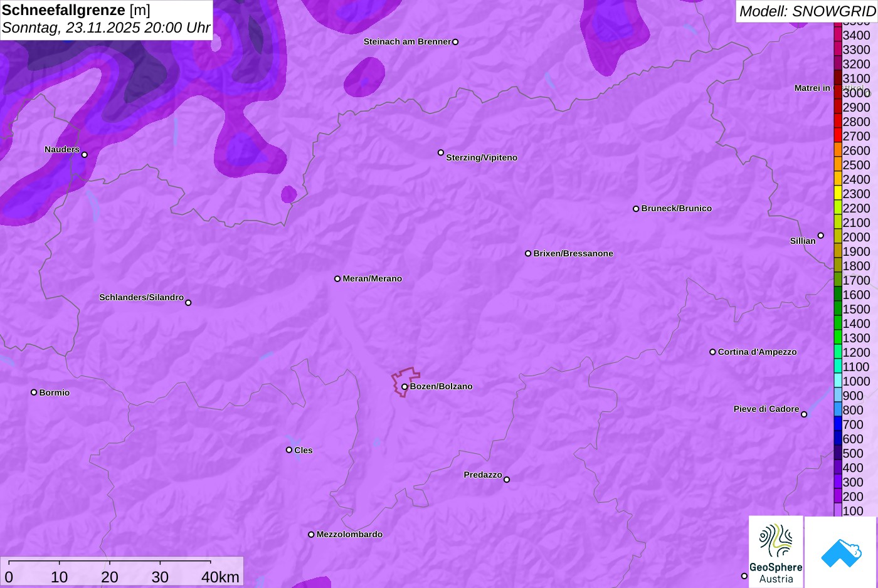Screen dimensions: 878x588
Task: Click the Bormio city marker dot
Action: (34, 392)
